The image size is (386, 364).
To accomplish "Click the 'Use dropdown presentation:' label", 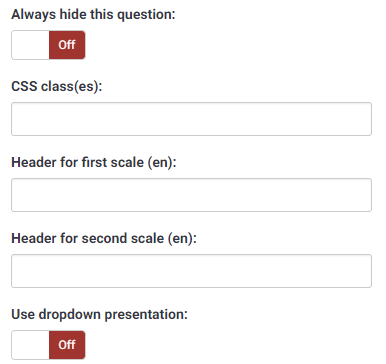I will click(100, 315).
